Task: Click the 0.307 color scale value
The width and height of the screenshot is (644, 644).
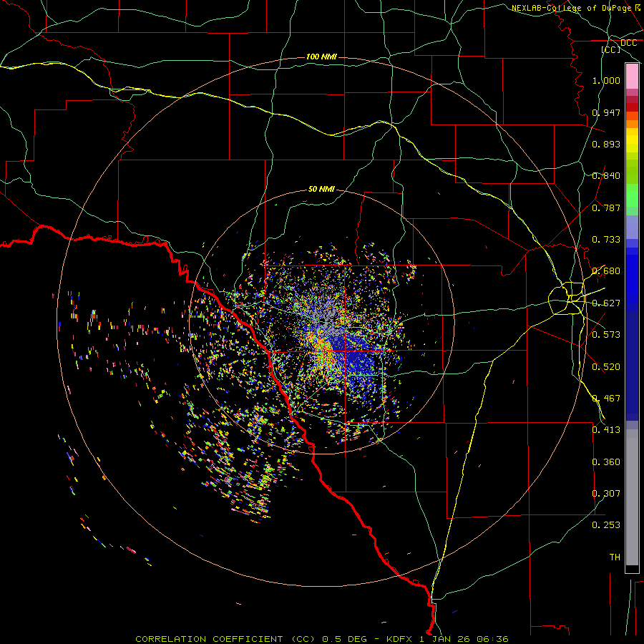Action: pos(606,494)
